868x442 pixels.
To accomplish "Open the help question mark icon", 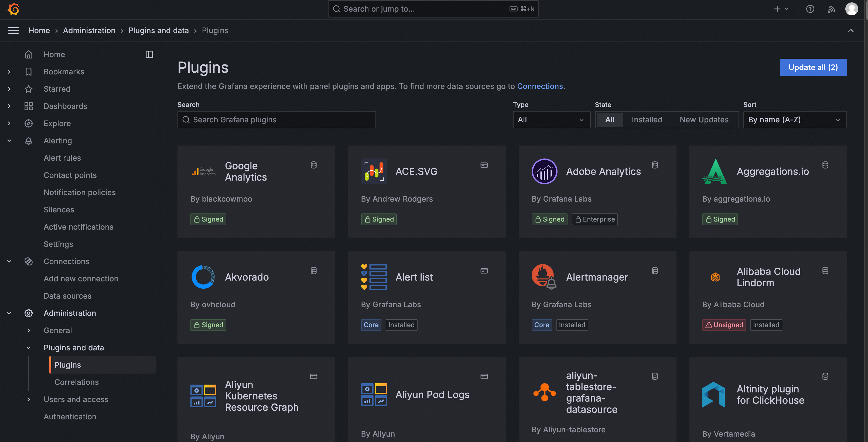I will coord(810,9).
